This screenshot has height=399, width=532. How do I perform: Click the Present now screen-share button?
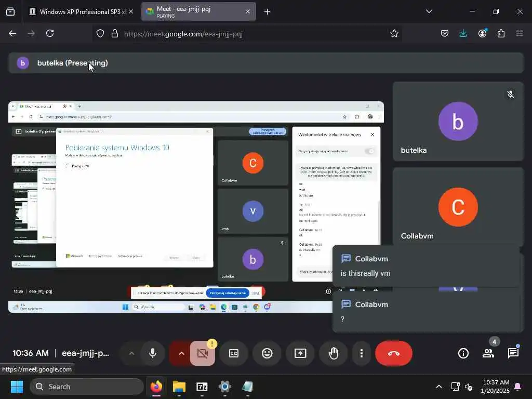tap(300, 353)
